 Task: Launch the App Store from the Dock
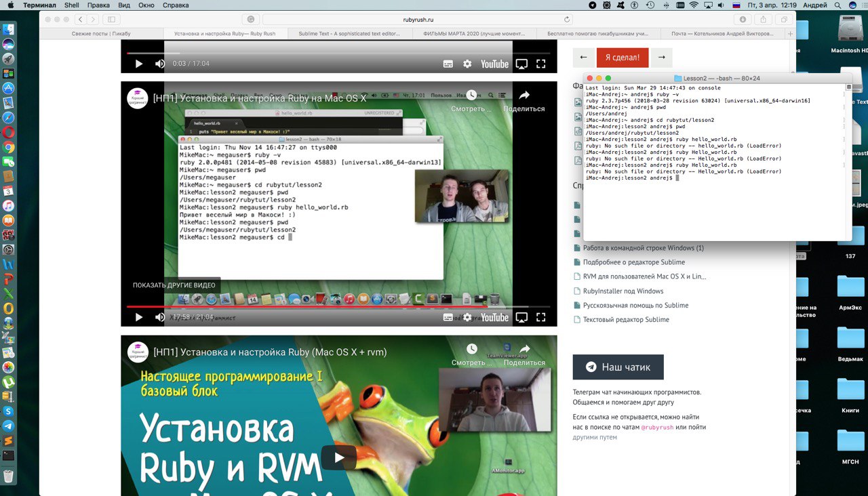point(8,88)
